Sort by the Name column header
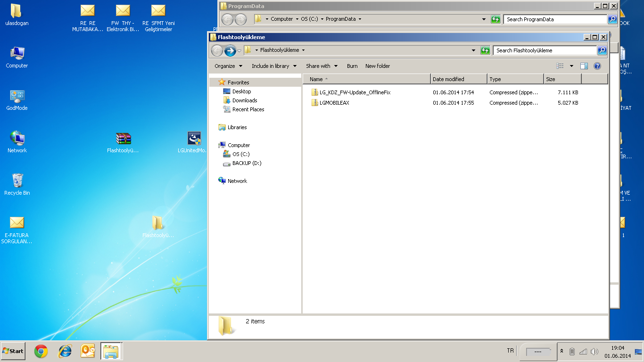644x362 pixels. click(367, 79)
